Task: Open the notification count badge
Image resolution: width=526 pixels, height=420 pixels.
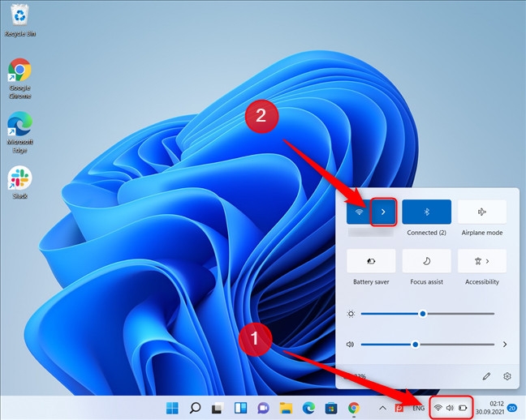Action: [512, 408]
